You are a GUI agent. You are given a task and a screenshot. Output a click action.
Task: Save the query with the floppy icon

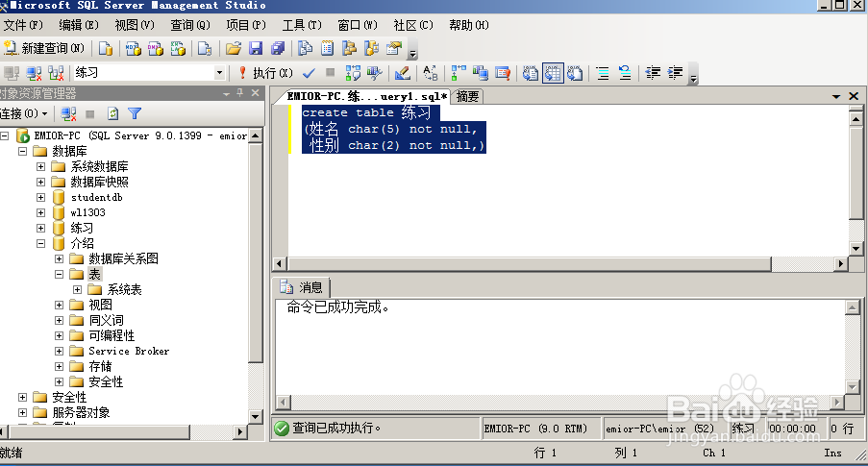coord(255,49)
